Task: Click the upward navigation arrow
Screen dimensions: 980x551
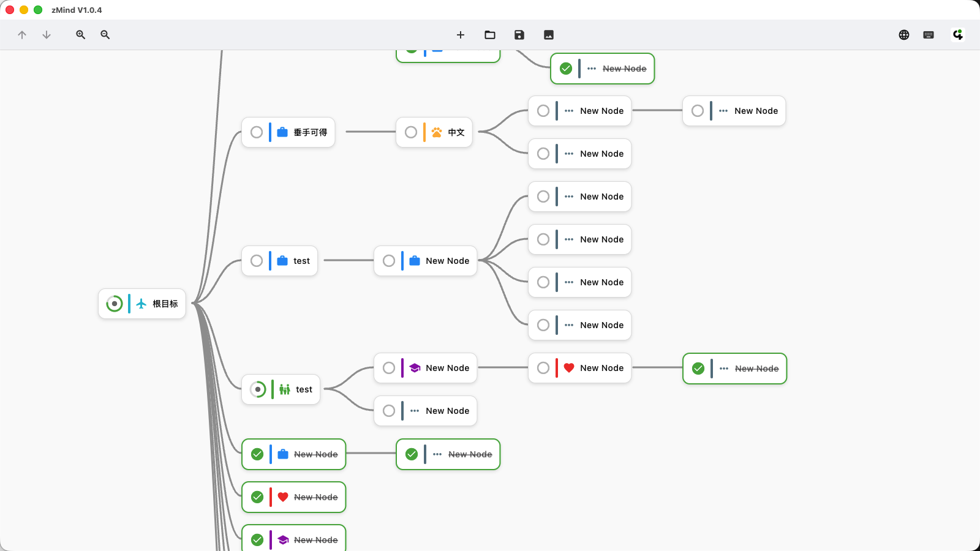Action: 22,35
